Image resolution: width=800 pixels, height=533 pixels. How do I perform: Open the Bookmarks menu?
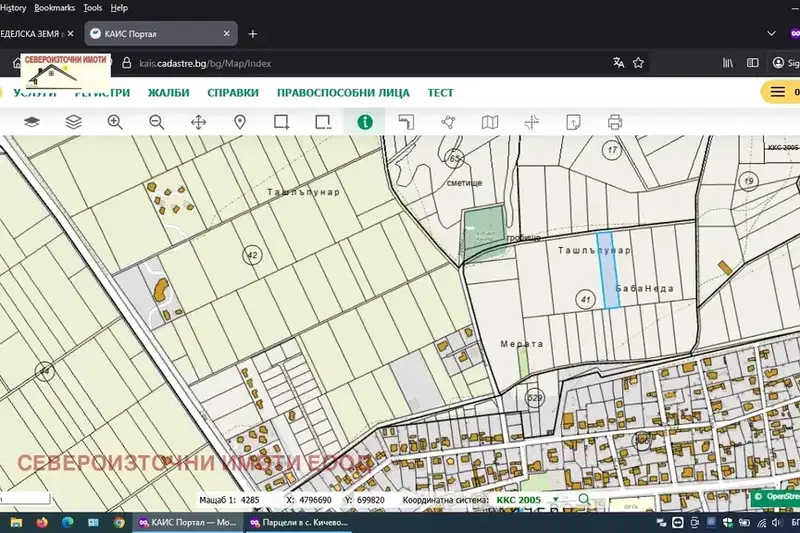54,8
